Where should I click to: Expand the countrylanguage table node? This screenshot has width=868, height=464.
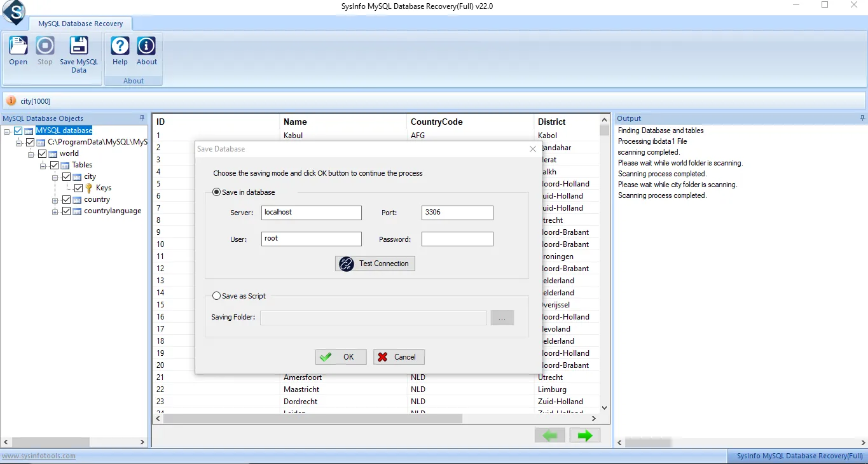(x=55, y=211)
